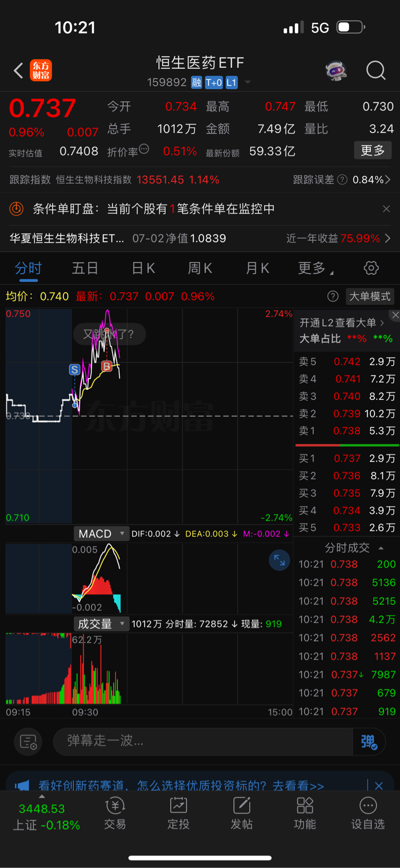Image resolution: width=400 pixels, height=868 pixels.
Task: Open 近一年收益 75.99% details arrow
Action: click(387, 238)
